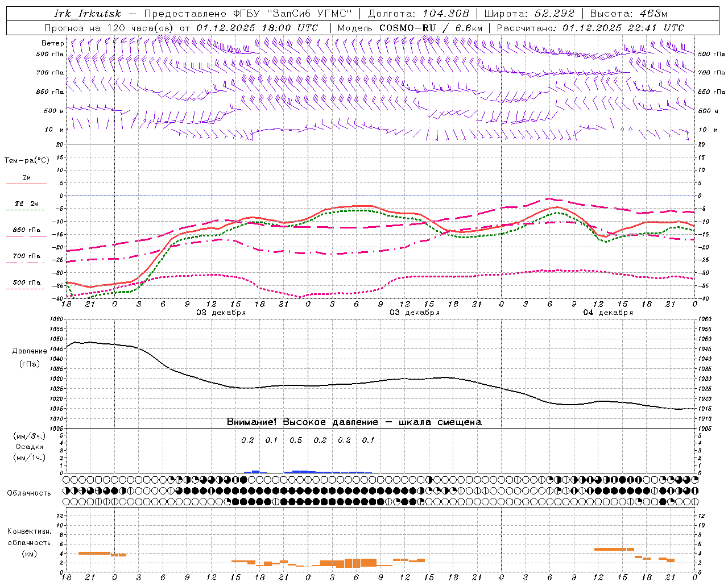728x582 pixels.
Task: Click the 1060 value on left pressure axis
Action: tap(57, 319)
